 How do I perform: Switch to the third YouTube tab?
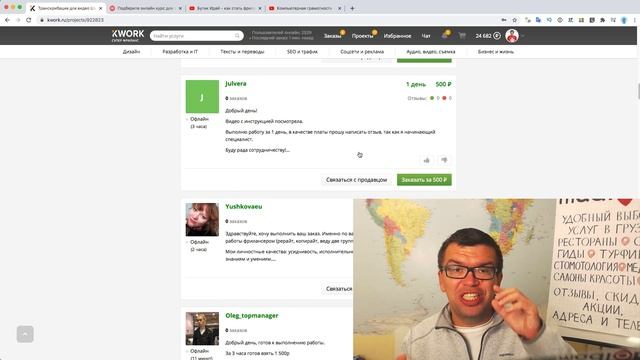tap(225, 8)
